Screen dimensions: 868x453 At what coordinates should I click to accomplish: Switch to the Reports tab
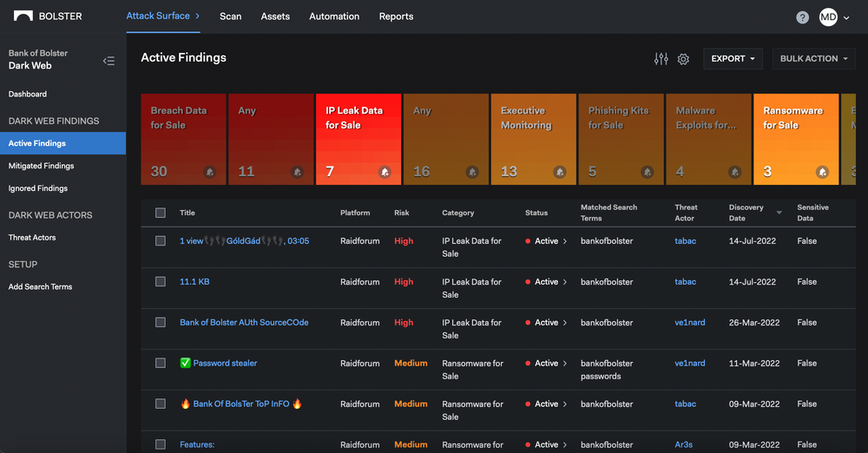pos(396,16)
